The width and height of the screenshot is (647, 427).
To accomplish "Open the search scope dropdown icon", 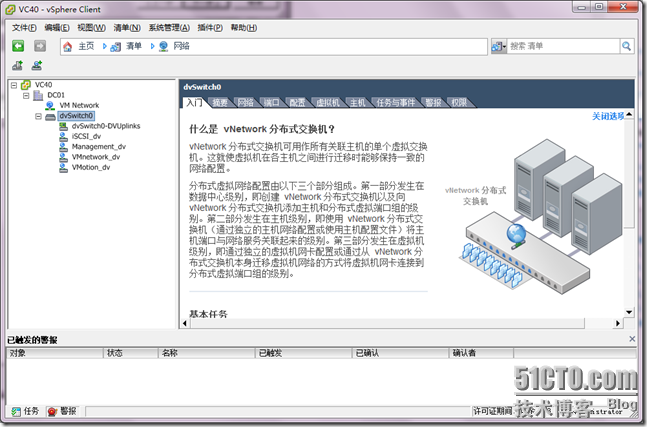I will [498, 46].
